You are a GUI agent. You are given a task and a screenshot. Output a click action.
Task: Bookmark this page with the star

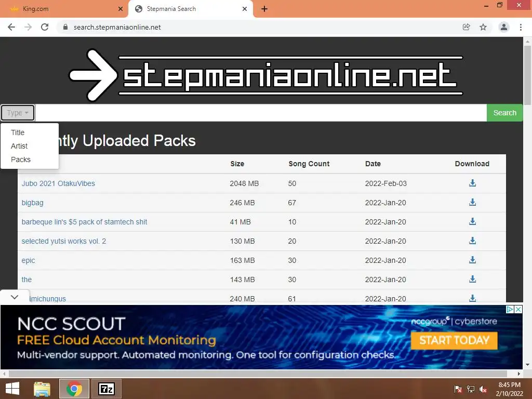483,27
